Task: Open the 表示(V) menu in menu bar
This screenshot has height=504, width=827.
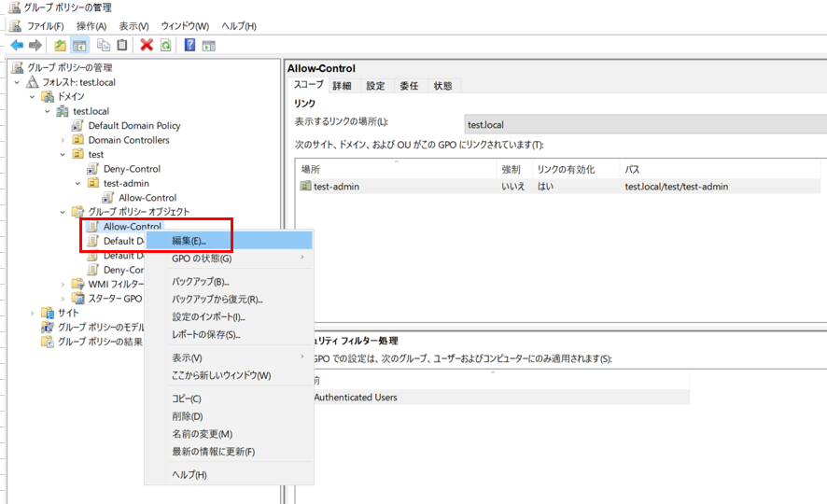Action: coord(133,26)
